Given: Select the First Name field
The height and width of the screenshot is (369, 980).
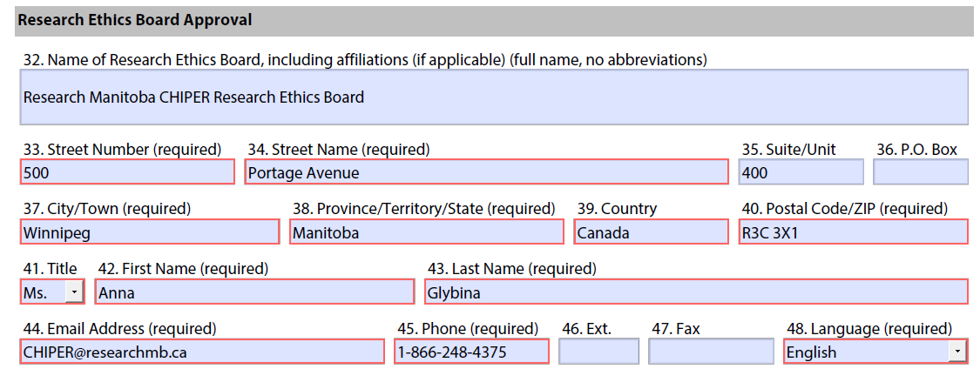Looking at the screenshot, I should click(x=254, y=292).
